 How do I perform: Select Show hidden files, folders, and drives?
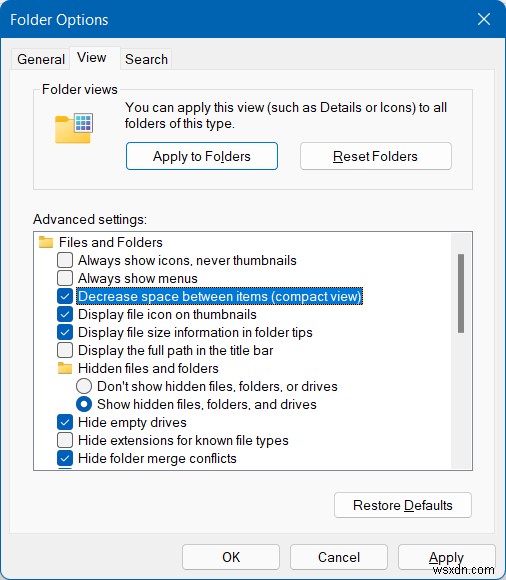pyautogui.click(x=84, y=404)
